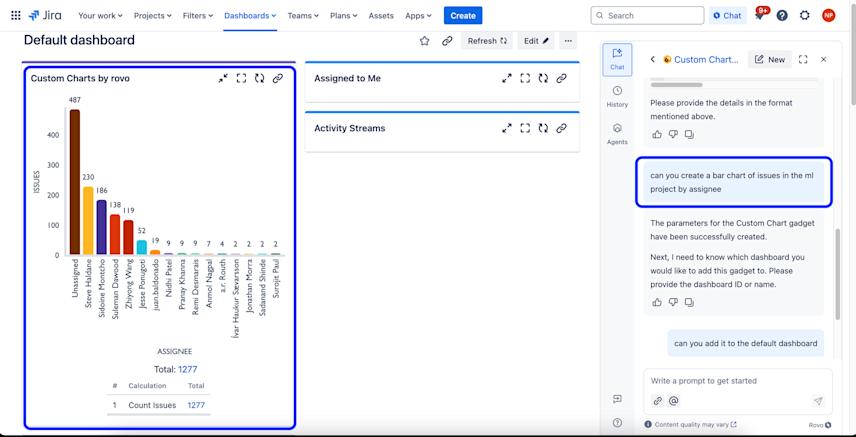
Task: Click the 'add it to the default dashboard' message
Action: click(746, 344)
